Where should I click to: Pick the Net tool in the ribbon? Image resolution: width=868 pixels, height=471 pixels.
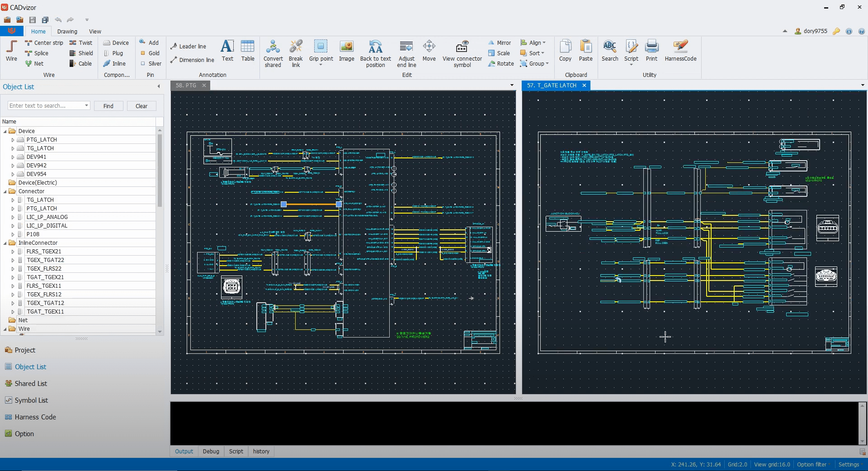tap(34, 63)
